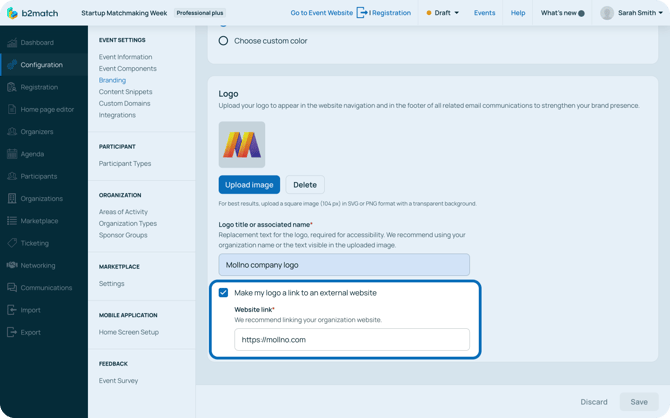
Task: Click the Ticketing icon
Action: click(x=12, y=243)
